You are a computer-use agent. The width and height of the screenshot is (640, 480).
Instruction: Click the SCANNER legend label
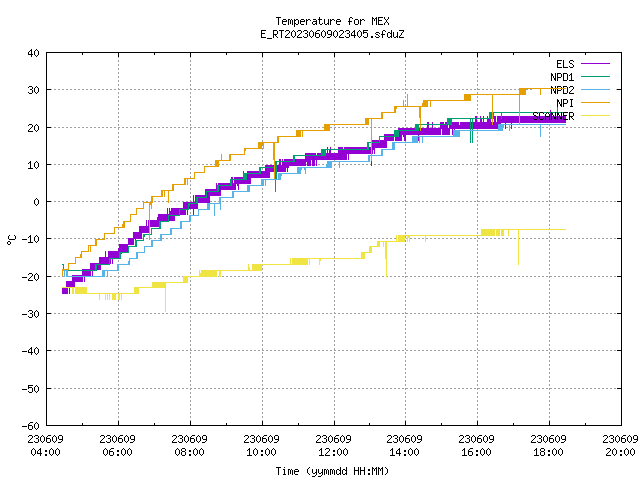pos(553,116)
